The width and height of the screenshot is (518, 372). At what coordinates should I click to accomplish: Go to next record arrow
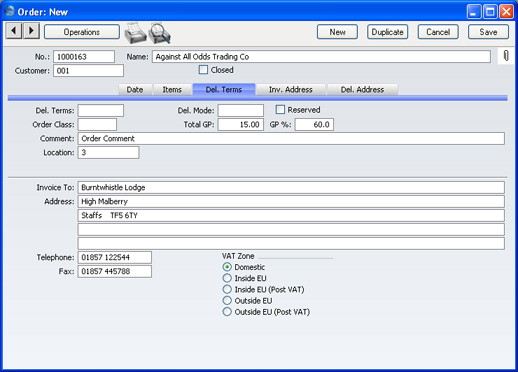pos(31,31)
